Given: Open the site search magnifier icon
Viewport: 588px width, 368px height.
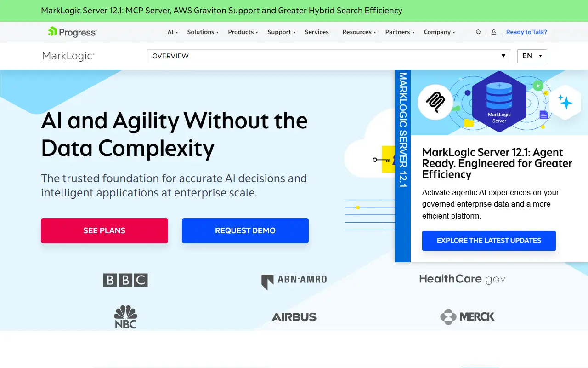Looking at the screenshot, I should [479, 32].
